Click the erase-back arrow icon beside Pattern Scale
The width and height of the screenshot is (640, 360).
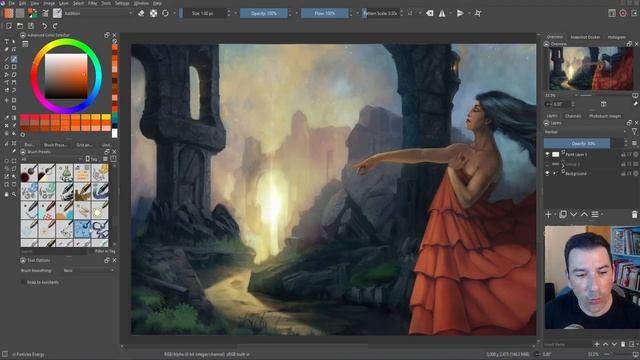430,13
